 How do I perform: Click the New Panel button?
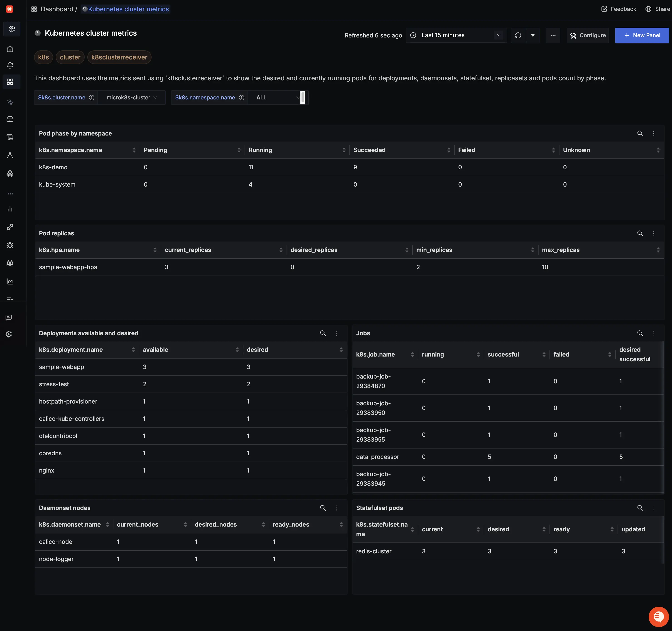[x=642, y=35]
